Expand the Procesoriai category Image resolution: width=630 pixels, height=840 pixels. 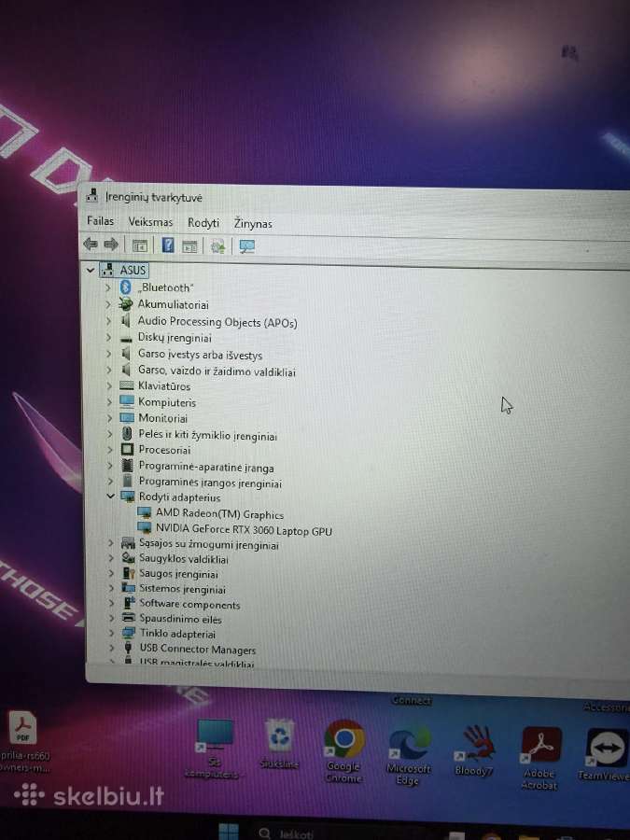[x=109, y=450]
